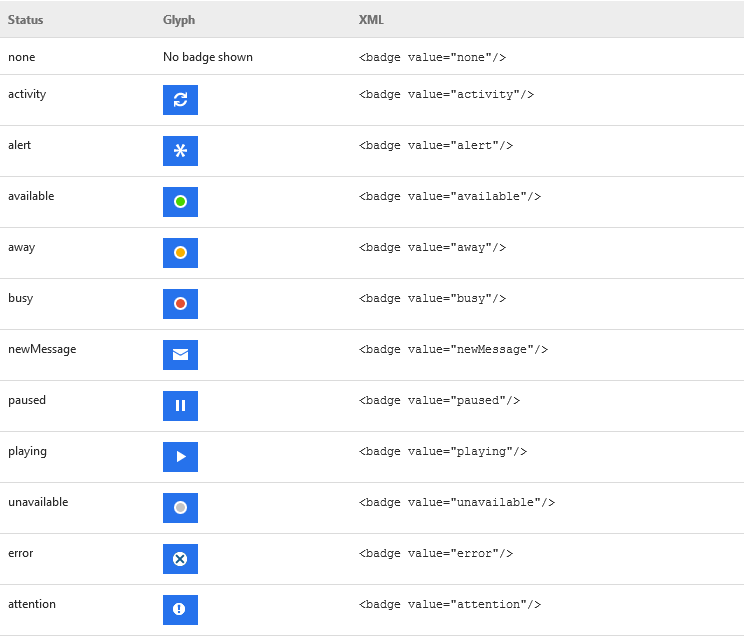
Task: Click the badge value="none" XML code
Action: tap(432, 58)
